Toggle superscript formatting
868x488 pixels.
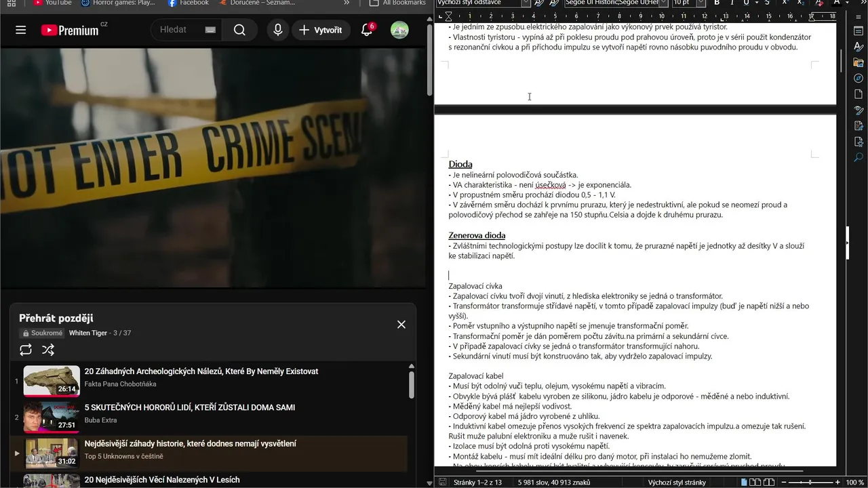(785, 3)
